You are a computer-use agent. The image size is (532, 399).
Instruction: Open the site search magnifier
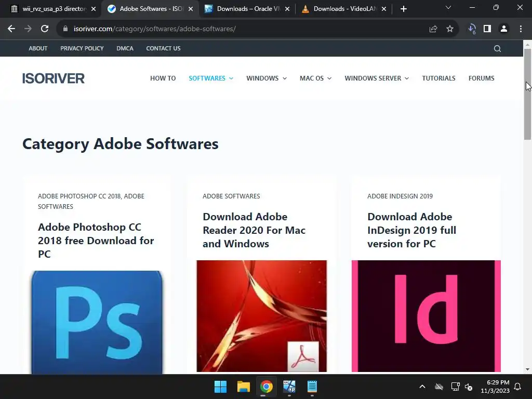point(497,48)
